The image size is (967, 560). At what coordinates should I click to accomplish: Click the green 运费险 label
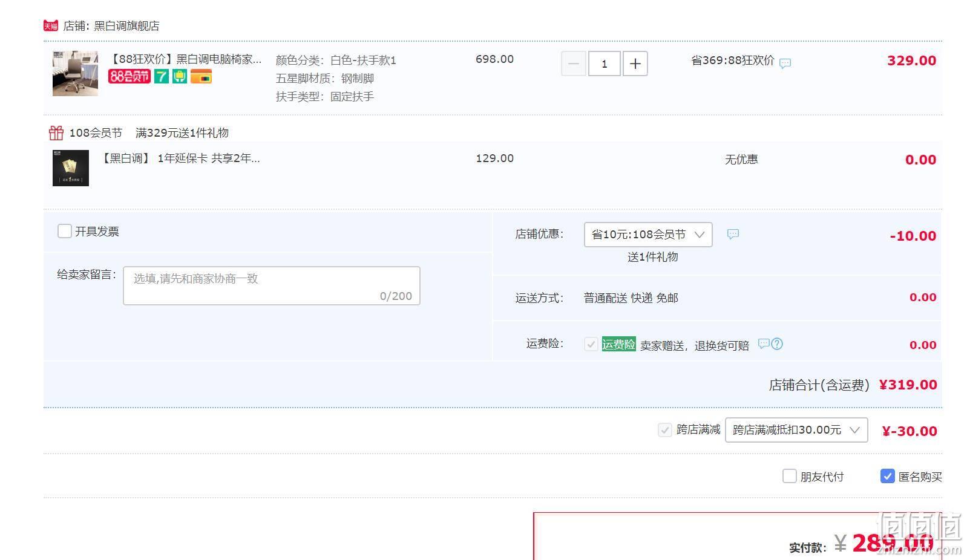(618, 344)
